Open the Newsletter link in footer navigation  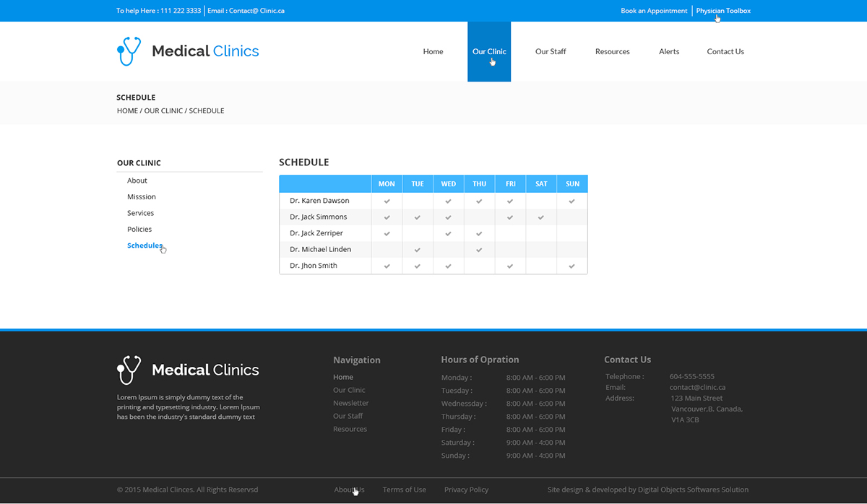(350, 403)
